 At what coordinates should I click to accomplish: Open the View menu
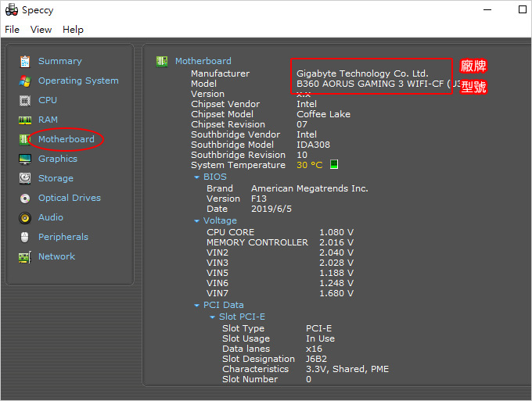[x=41, y=30]
